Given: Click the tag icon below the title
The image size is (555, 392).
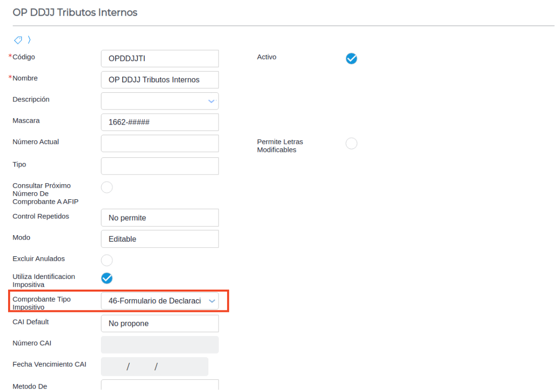Looking at the screenshot, I should click(x=17, y=40).
